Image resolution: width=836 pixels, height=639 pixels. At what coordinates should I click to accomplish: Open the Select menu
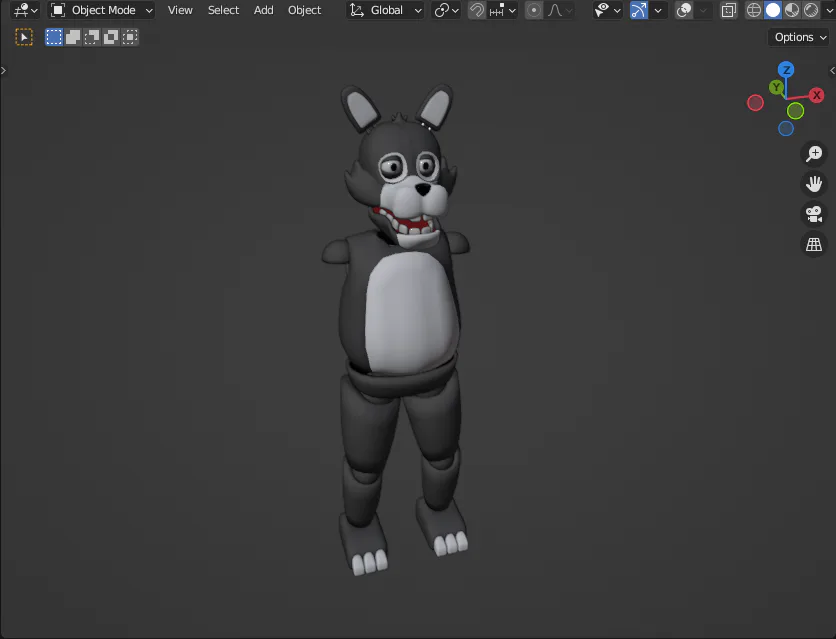[223, 10]
